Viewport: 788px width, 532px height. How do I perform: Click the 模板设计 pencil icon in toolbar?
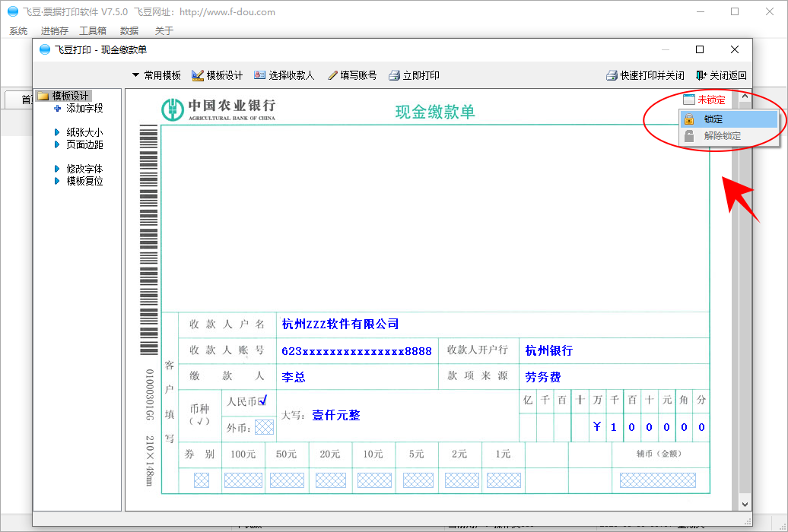198,75
